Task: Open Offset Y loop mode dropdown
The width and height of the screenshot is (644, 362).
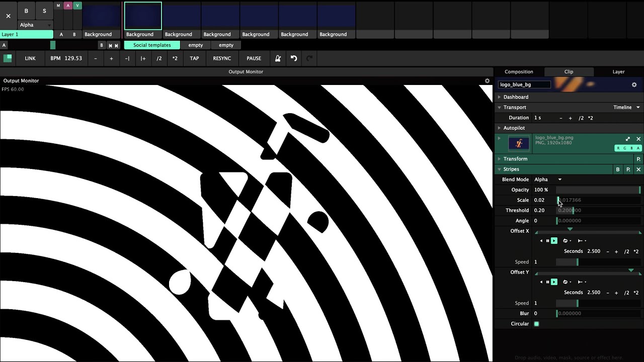Action: pyautogui.click(x=567, y=282)
